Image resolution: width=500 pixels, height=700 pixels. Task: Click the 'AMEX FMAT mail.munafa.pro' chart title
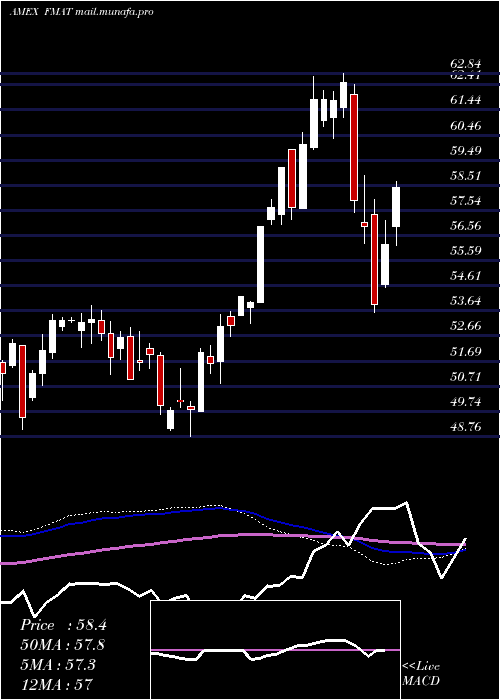82,12
